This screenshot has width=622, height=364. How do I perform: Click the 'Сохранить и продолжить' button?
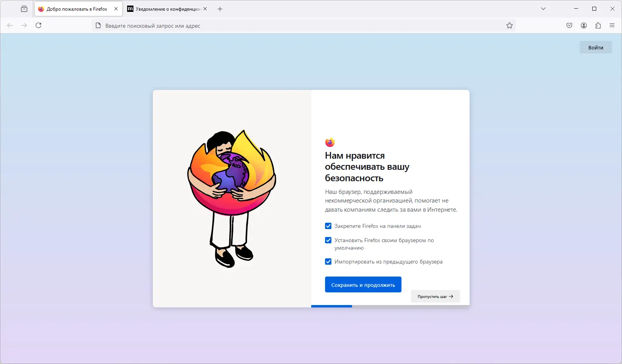(x=363, y=284)
